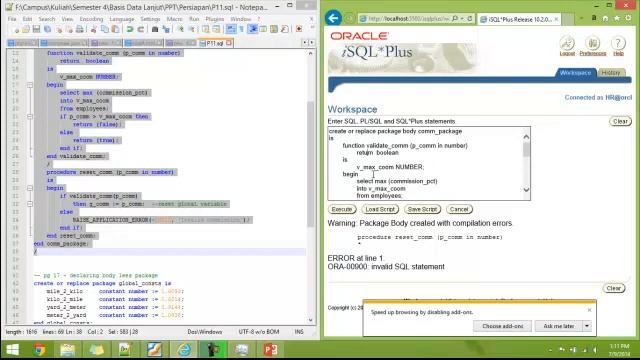Viewport: 640px width, 360px height.
Task: Collapse the fold at validate_comm begin line
Action: point(30,85)
